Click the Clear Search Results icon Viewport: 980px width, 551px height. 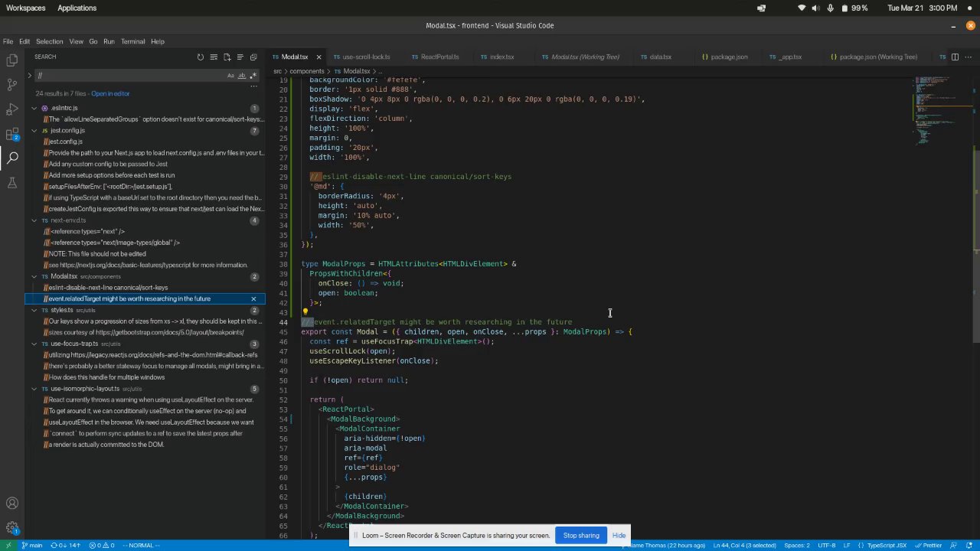click(214, 57)
